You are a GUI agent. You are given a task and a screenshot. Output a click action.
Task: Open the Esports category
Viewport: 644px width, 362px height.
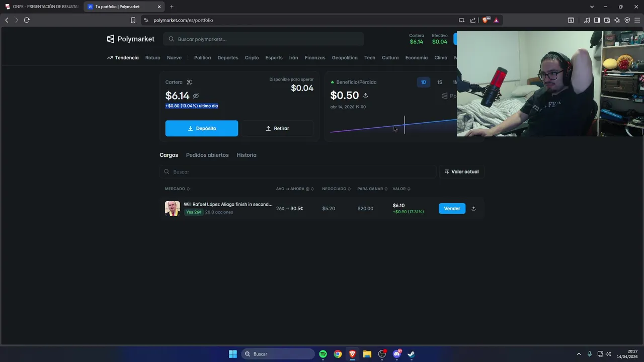tap(274, 57)
